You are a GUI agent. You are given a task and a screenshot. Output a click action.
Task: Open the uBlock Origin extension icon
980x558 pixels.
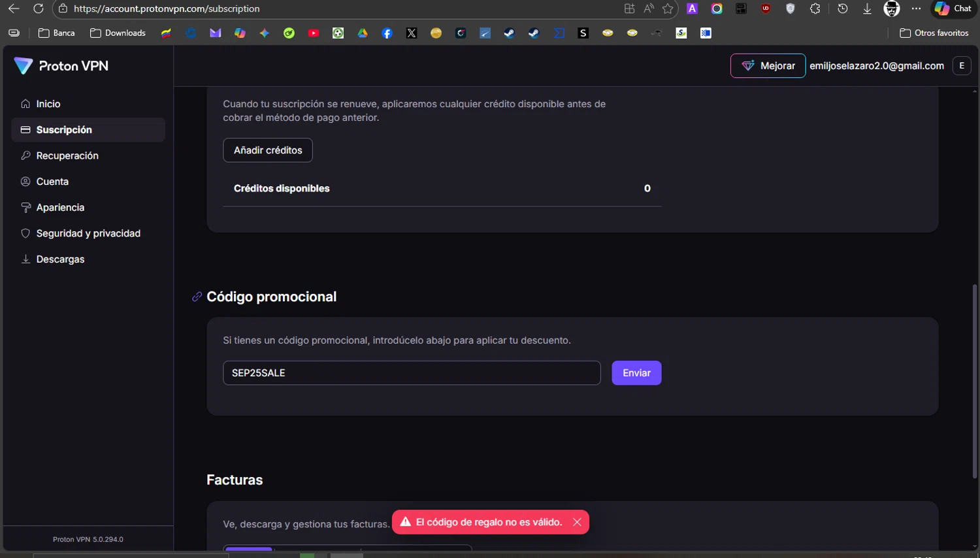pos(766,8)
